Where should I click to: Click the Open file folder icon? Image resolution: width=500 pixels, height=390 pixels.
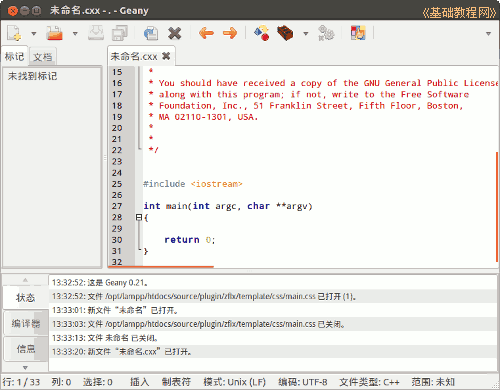click(55, 33)
